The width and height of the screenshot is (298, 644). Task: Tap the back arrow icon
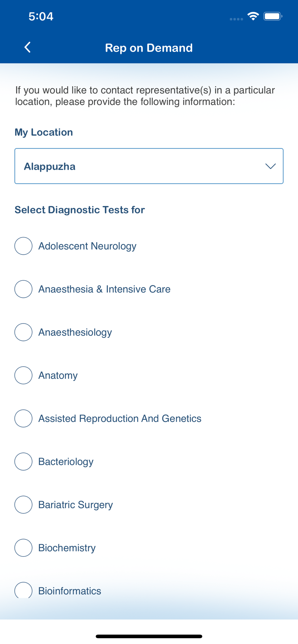(28, 47)
